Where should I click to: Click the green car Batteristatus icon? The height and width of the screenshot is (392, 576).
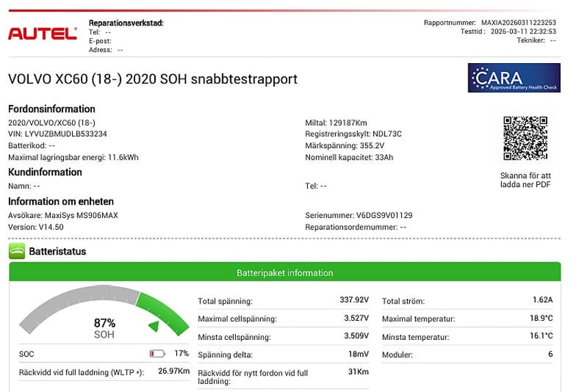point(17,251)
